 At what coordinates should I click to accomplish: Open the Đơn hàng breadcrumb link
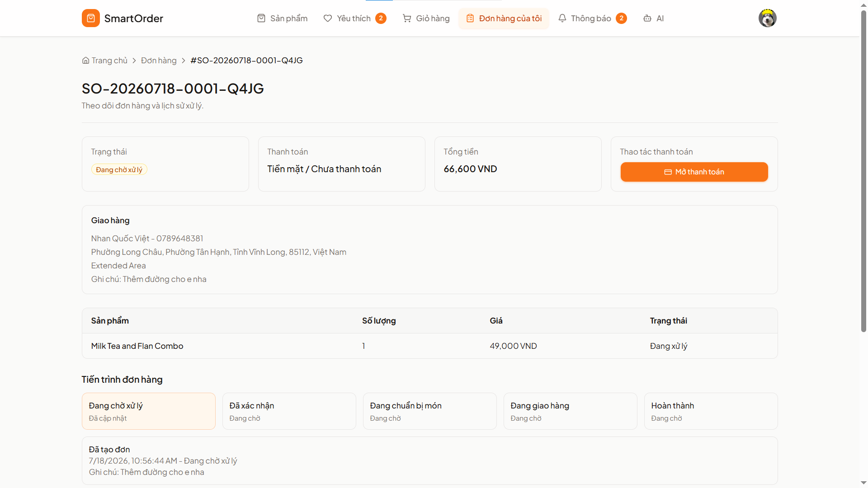[159, 60]
